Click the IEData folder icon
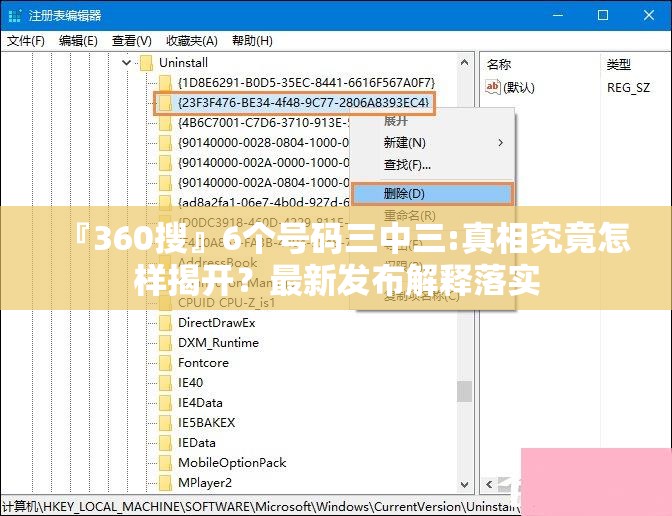The image size is (672, 516). 165,443
